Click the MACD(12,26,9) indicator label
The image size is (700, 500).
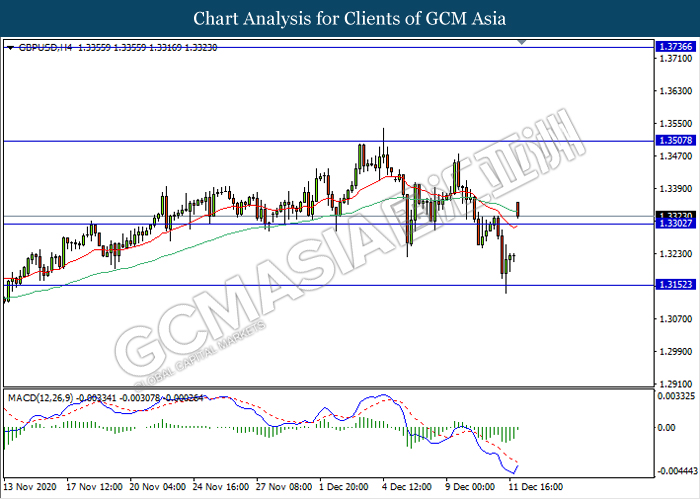tap(40, 398)
